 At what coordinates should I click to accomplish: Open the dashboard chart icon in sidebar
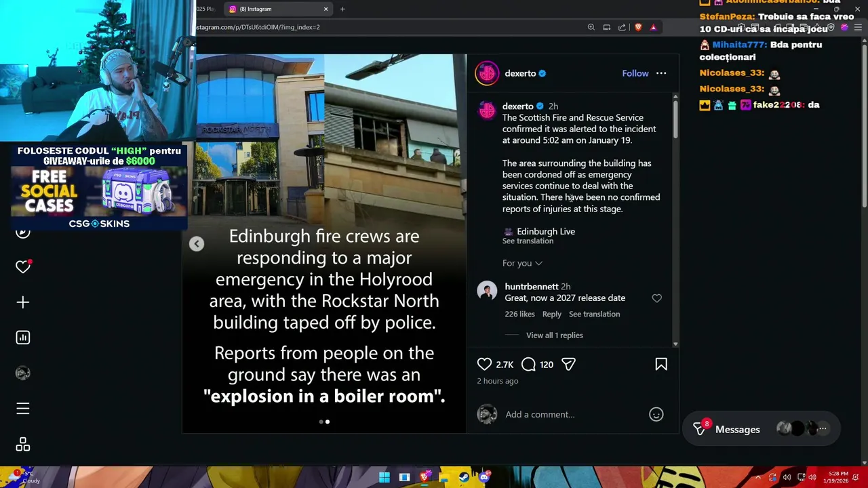(x=23, y=338)
